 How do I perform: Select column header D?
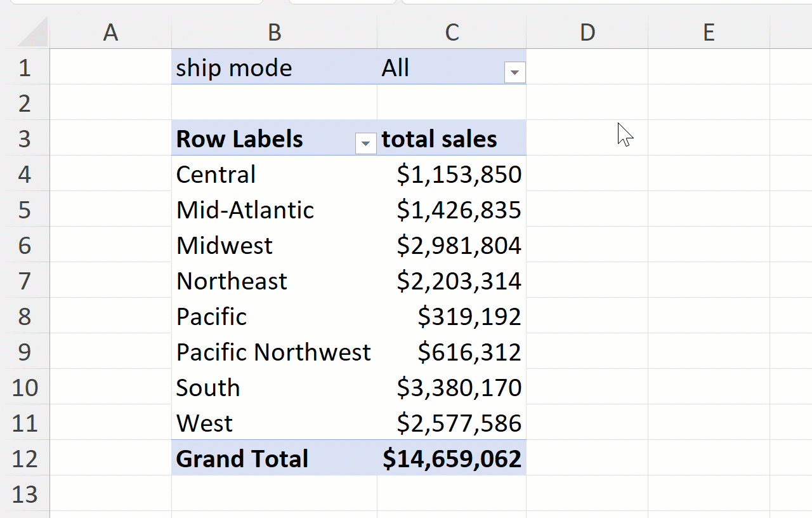click(587, 32)
